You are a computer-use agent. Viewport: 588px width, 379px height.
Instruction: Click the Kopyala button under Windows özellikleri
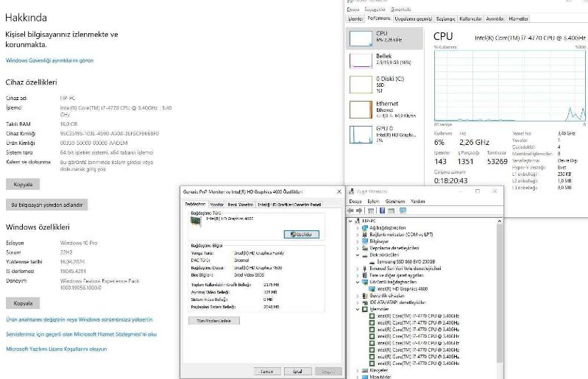pyautogui.click(x=23, y=303)
